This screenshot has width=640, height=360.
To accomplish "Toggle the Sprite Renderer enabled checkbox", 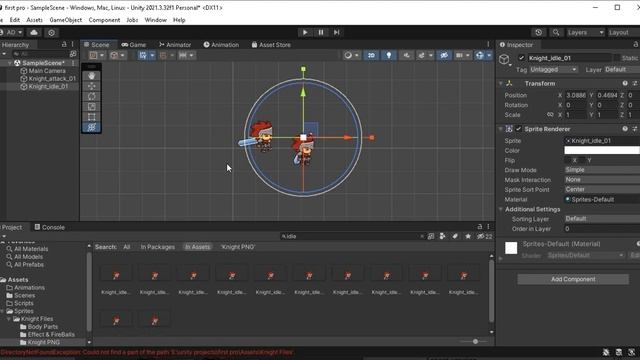I will coord(519,129).
